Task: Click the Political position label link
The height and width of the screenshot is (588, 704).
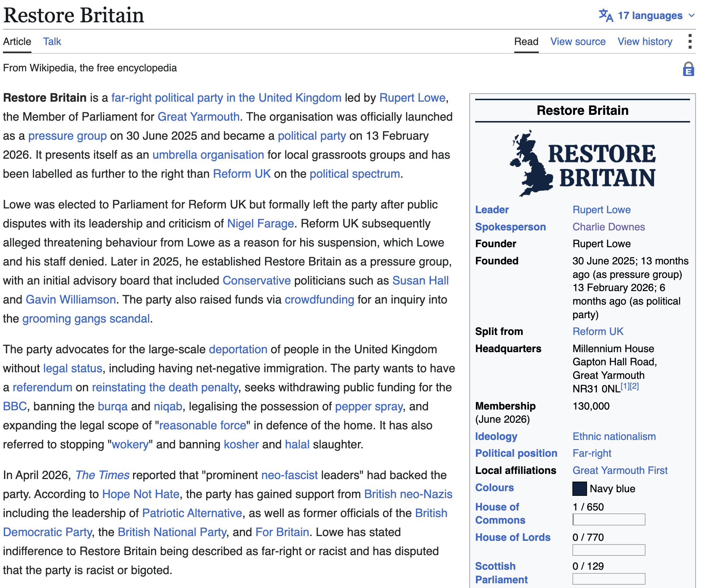Action: [x=516, y=453]
